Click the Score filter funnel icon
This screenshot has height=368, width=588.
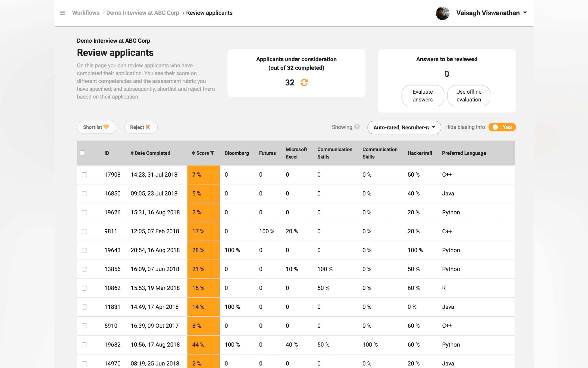[212, 153]
